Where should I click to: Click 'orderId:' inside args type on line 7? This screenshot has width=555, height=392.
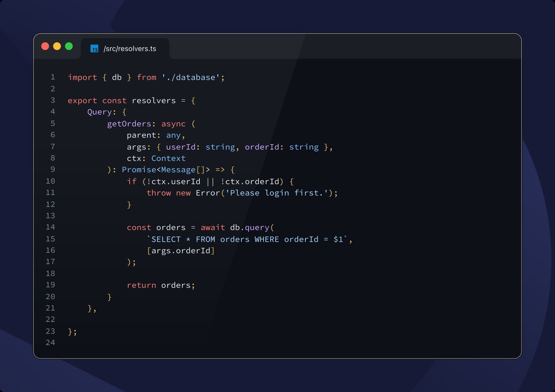(265, 147)
